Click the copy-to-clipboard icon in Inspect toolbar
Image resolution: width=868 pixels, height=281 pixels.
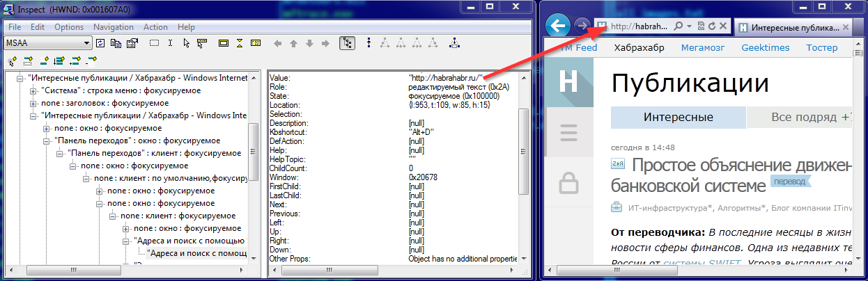116,43
